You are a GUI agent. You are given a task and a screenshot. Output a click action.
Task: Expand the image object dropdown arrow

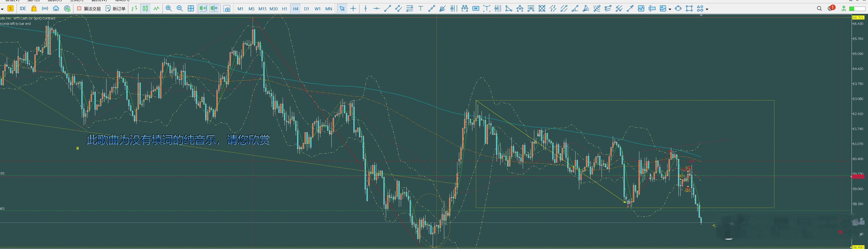click(670, 9)
